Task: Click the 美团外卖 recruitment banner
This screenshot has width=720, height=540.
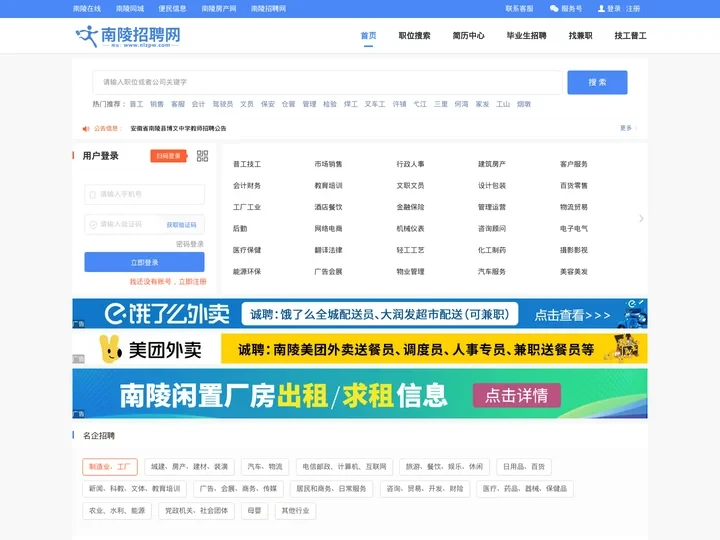Action: pos(360,349)
